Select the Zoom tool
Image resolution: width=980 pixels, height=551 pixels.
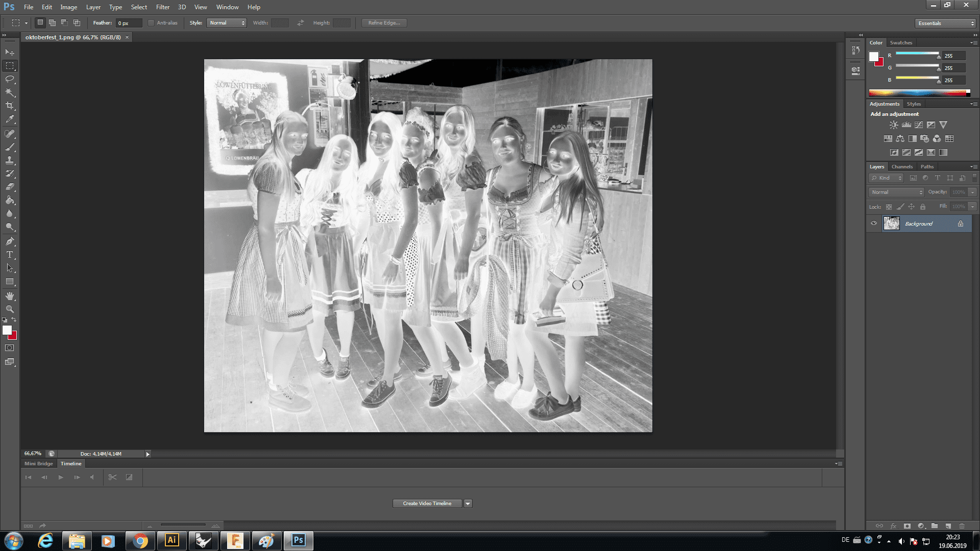click(10, 309)
